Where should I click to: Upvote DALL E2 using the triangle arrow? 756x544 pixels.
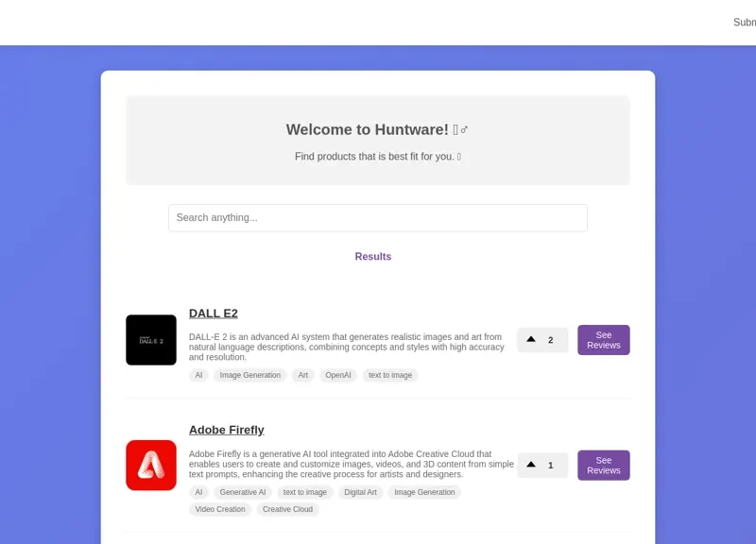(531, 339)
